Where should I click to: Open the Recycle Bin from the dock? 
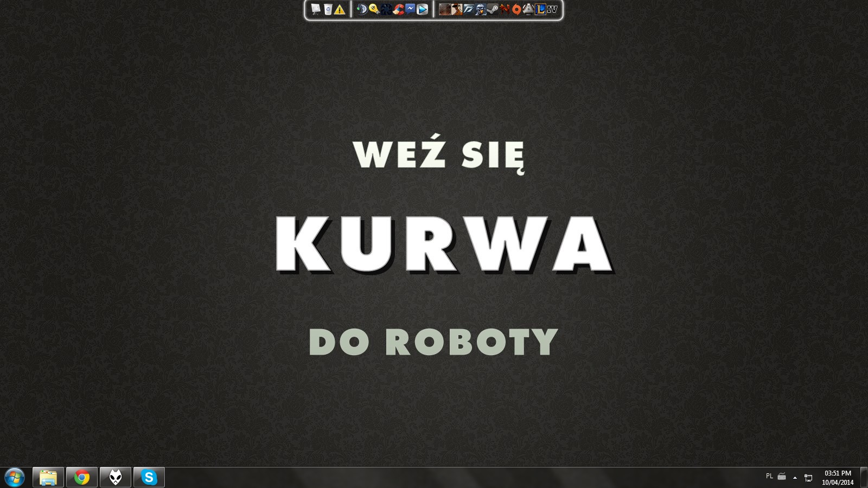[x=328, y=9]
